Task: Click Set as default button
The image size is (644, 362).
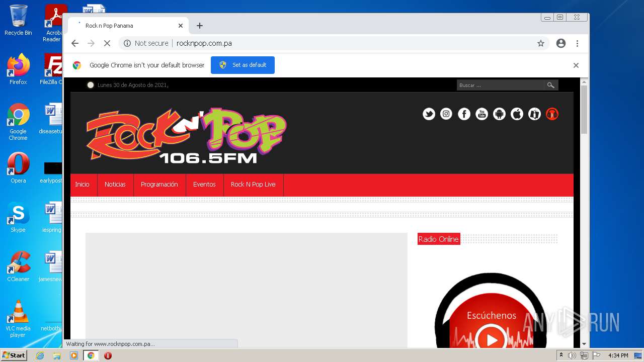Action: pos(243,65)
